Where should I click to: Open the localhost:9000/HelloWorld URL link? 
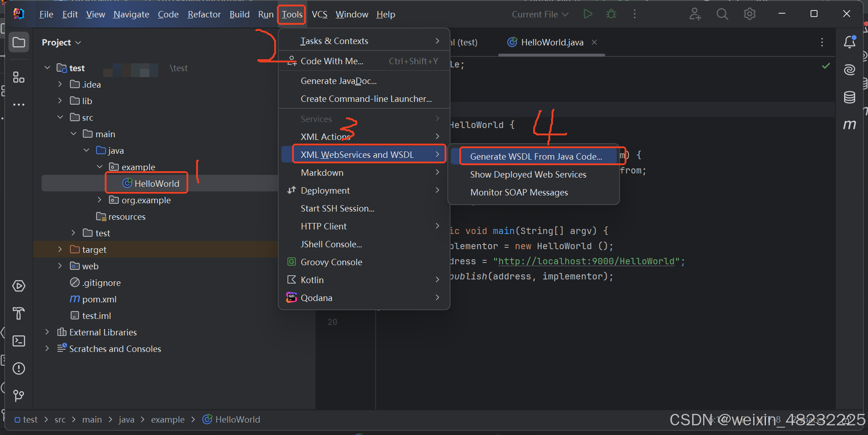(x=586, y=261)
